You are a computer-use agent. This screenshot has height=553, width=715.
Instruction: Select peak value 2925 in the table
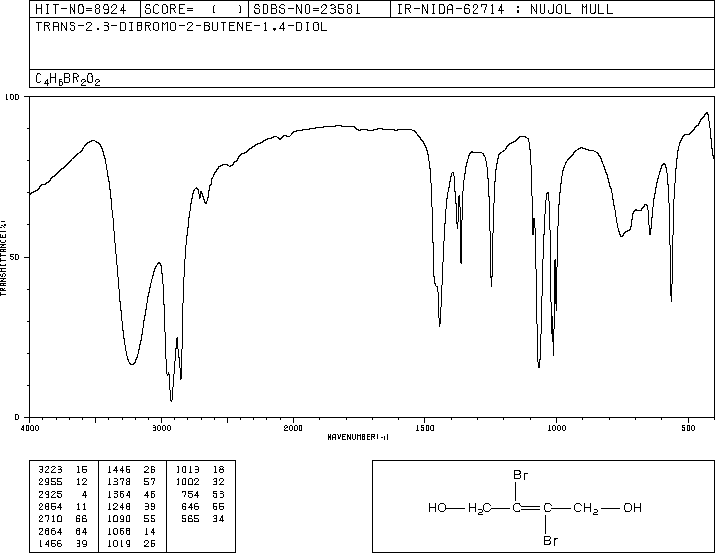(50, 494)
